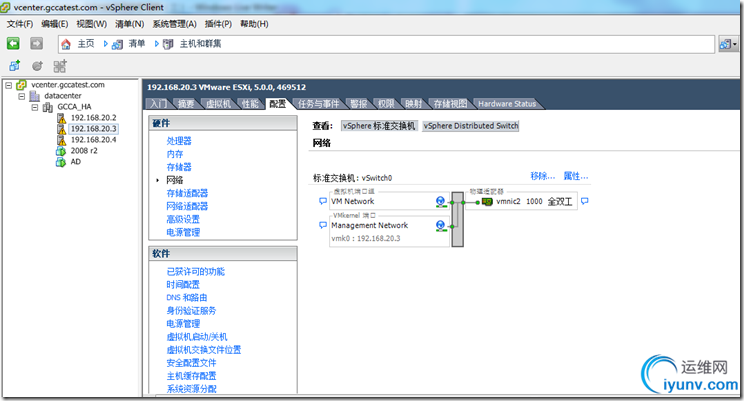
Task: Open the 文件(F) menu
Action: click(x=19, y=24)
